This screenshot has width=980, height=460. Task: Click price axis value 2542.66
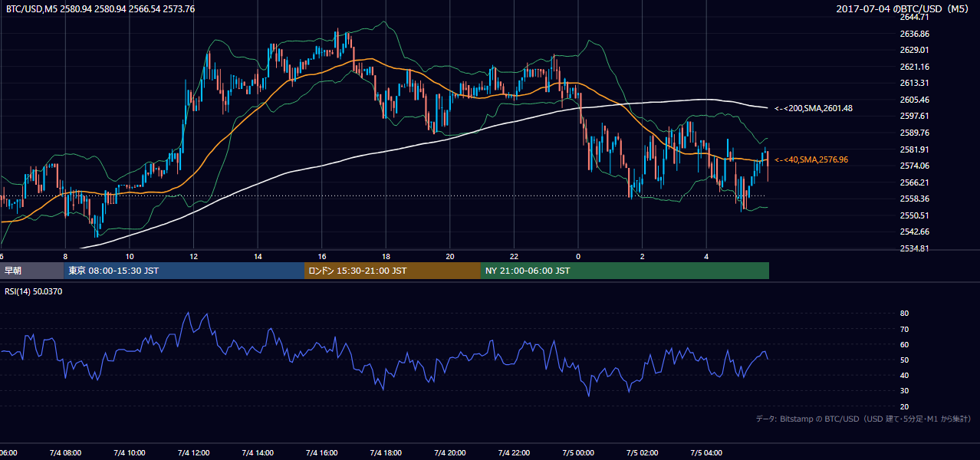pyautogui.click(x=915, y=232)
